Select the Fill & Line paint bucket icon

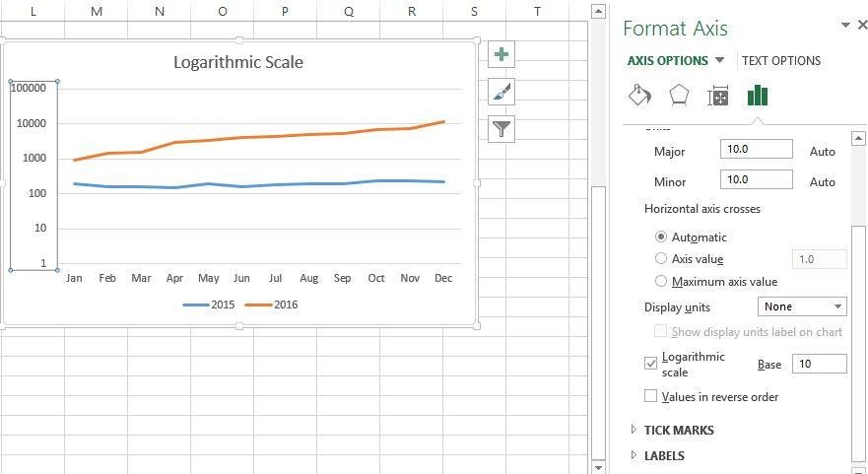click(x=639, y=96)
